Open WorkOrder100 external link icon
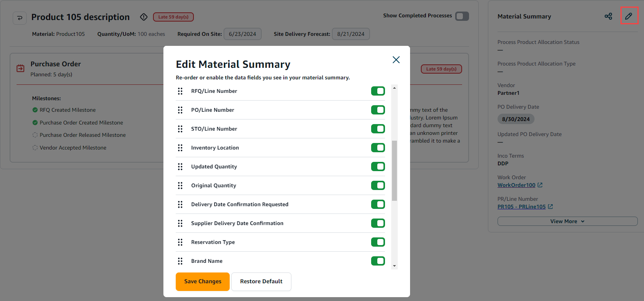 click(x=540, y=185)
